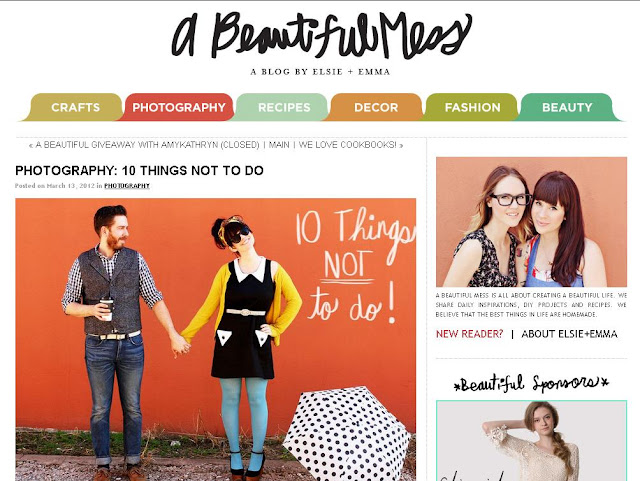Click the sidebar blog description text
The width and height of the screenshot is (640, 481).
(x=531, y=305)
